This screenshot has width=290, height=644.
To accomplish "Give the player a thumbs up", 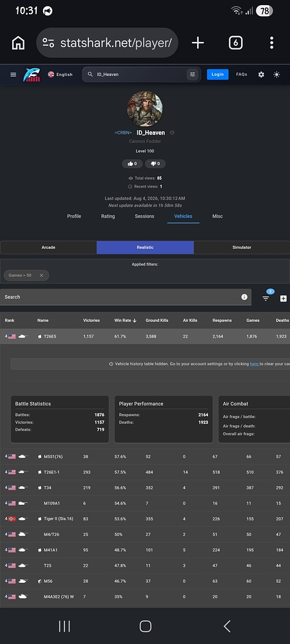I will point(132,164).
